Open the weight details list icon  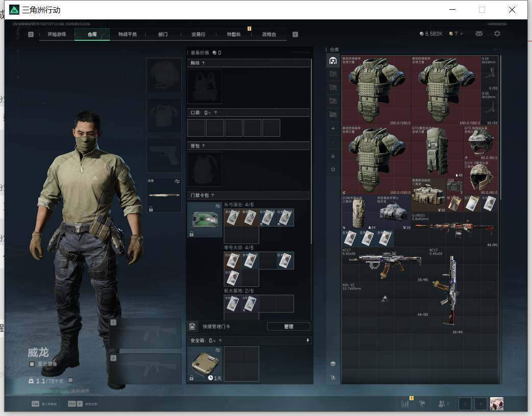tap(70, 380)
